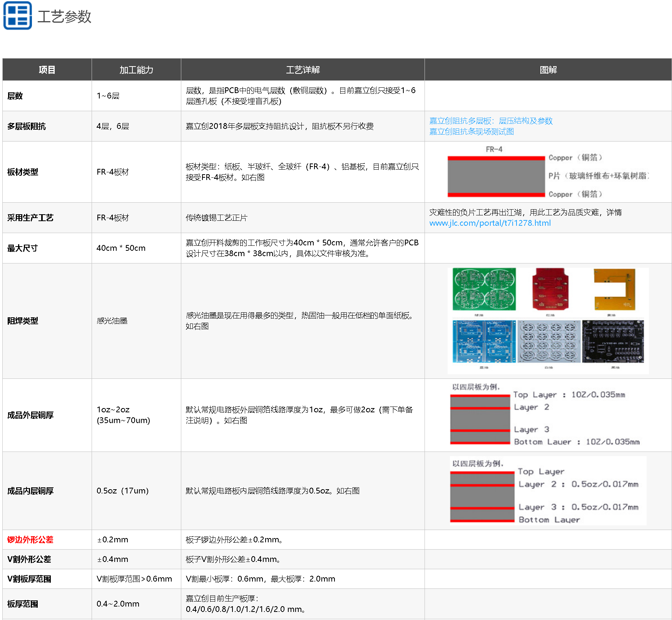Select the 阻焊类型 row label

point(23,321)
